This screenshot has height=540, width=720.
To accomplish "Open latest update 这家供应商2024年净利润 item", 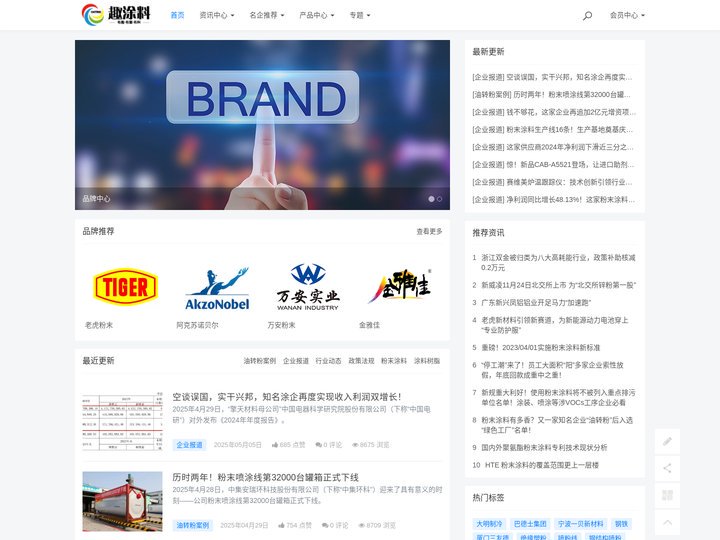I will pyautogui.click(x=553, y=147).
